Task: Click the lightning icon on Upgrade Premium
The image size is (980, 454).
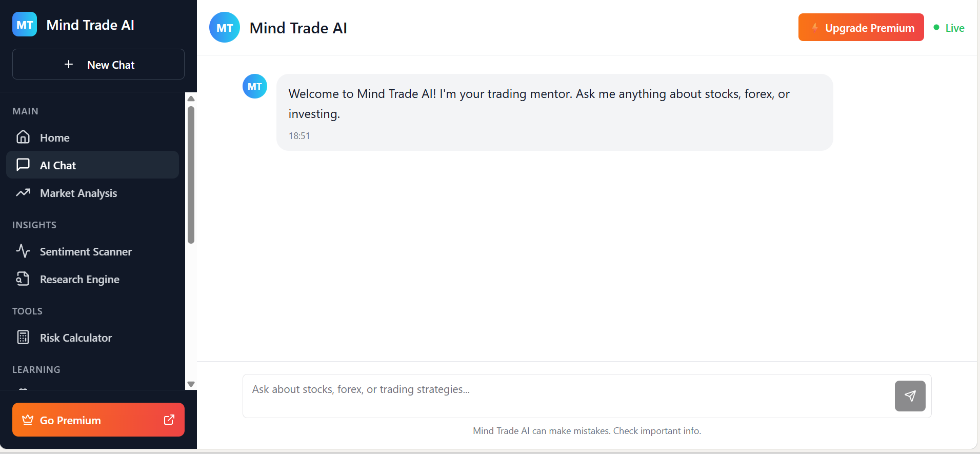Action: pyautogui.click(x=815, y=27)
